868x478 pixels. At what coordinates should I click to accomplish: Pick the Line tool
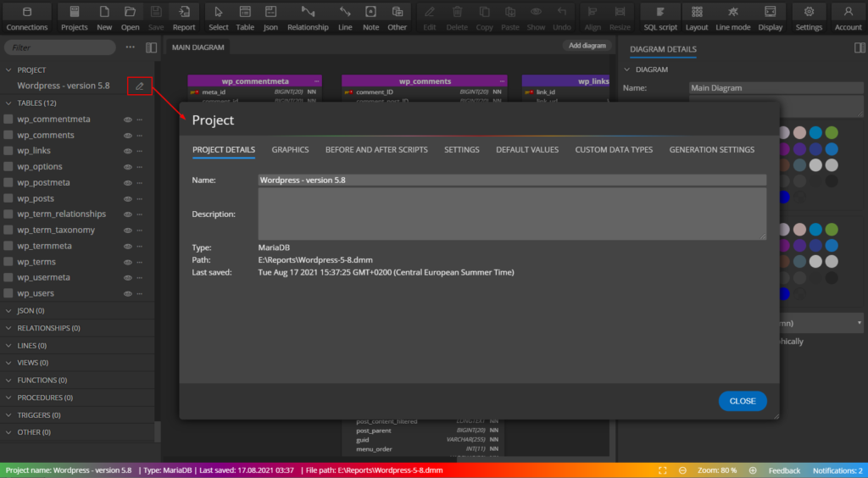tap(345, 18)
